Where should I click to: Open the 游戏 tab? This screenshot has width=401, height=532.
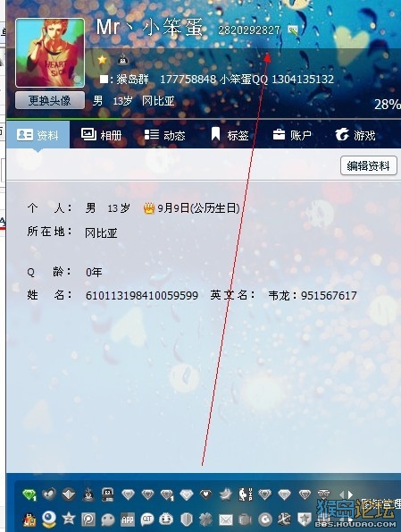coord(355,135)
